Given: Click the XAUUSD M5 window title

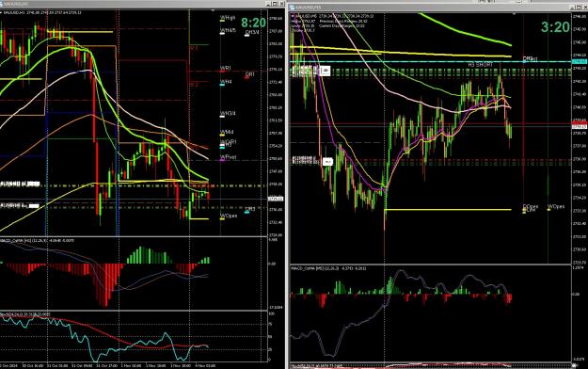Looking at the screenshot, I should click(309, 8).
